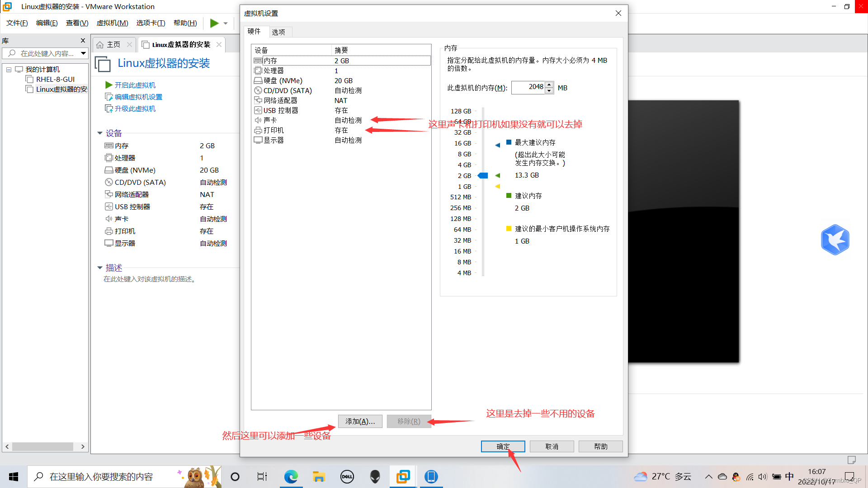868x488 pixels.
Task: Click the blue bird floating desktop icon
Action: click(x=835, y=239)
